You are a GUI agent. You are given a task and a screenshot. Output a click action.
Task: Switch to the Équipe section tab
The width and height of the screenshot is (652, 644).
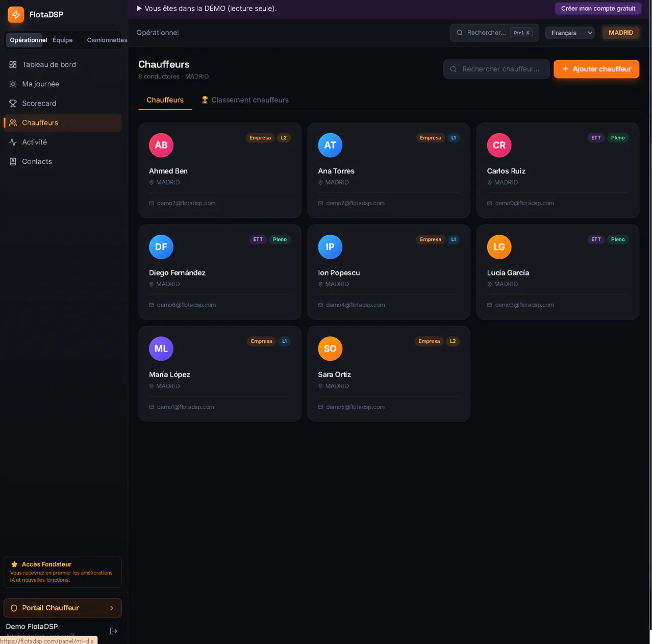63,40
